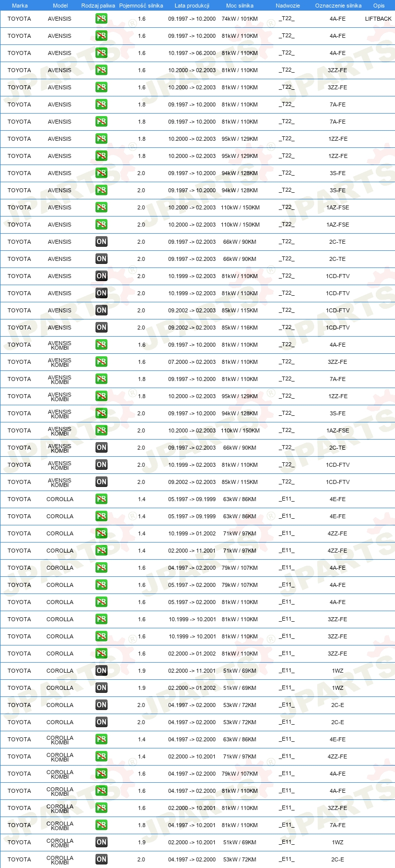Viewport: 395px width, 868px height.
Task: Click the ON icon in the Corolla Kombi 2C-E row
Action: tap(102, 859)
